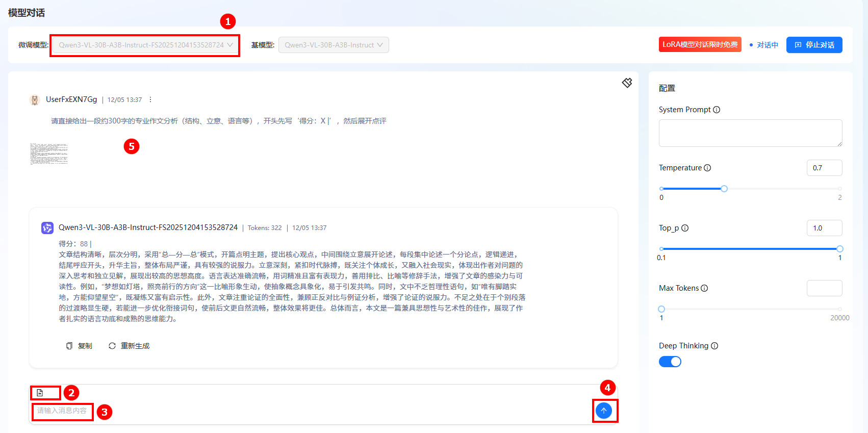The height and width of the screenshot is (433, 868).
Task: Click the Stop Conversation button
Action: 814,45
